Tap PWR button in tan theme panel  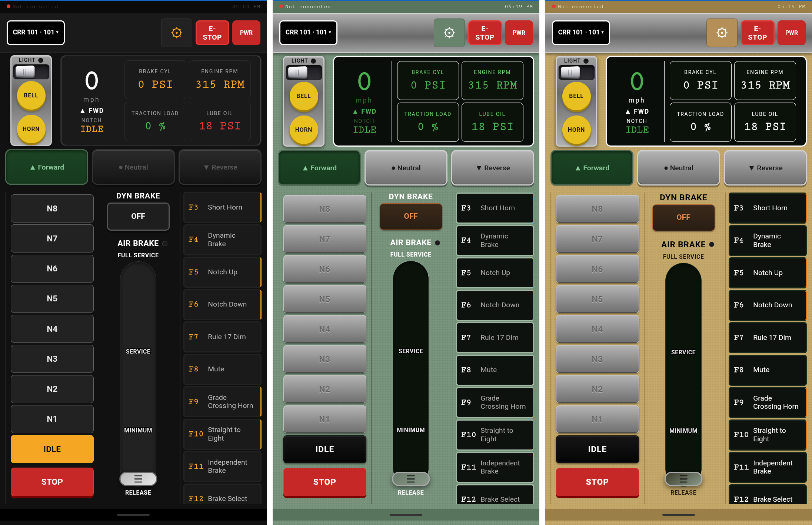792,33
